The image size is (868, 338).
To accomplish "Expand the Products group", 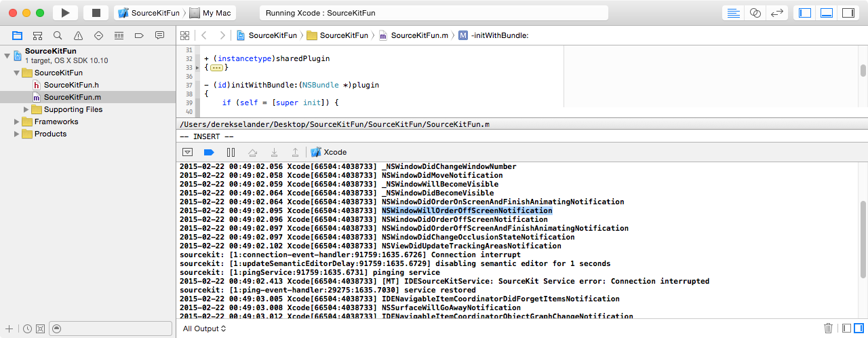I will click(16, 134).
